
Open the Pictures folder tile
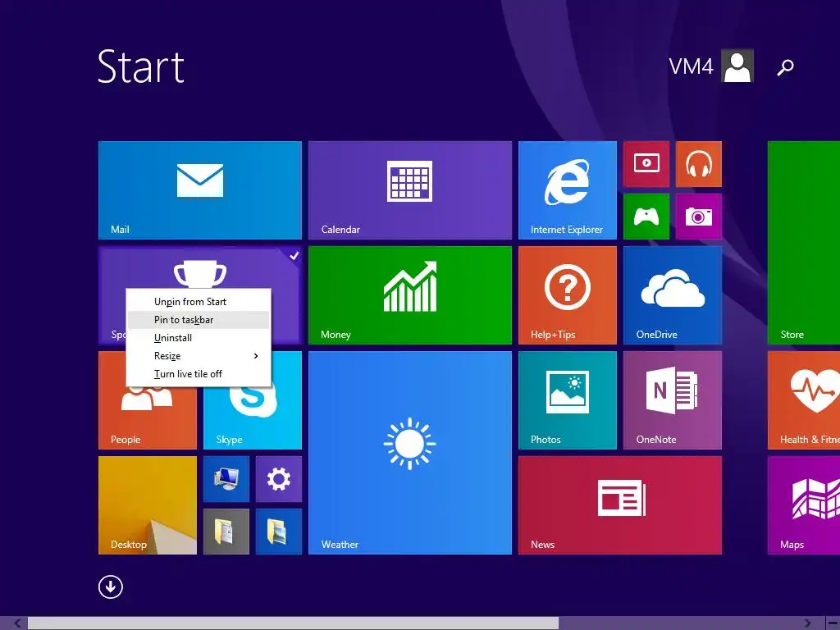[279, 532]
